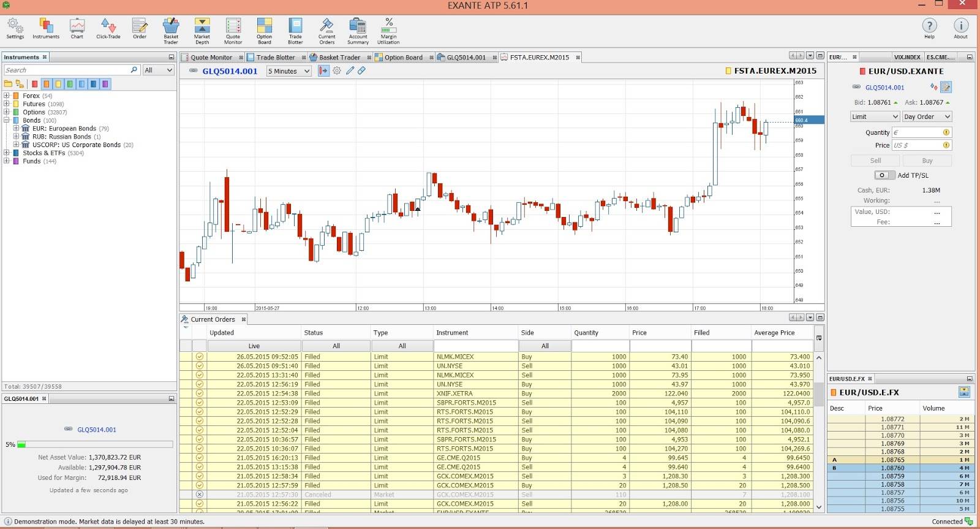Click the disabled Sell button
This screenshot has height=529, width=980.
coord(875,161)
